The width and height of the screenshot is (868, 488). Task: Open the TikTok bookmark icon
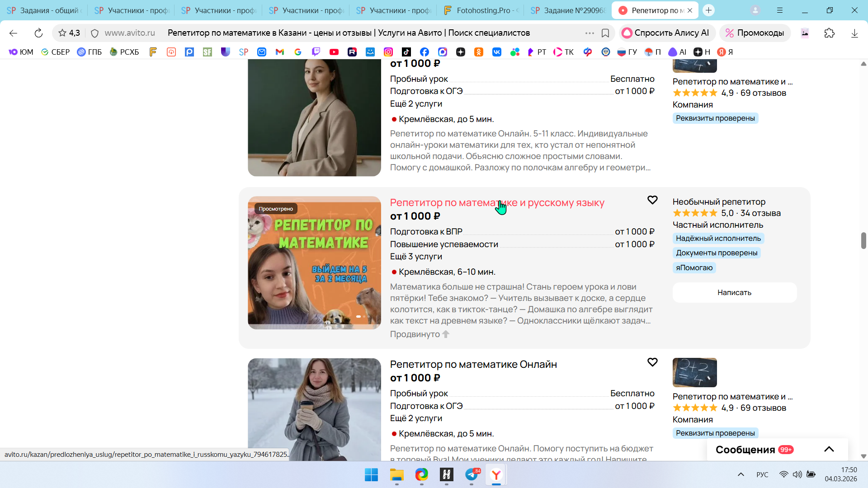(406, 52)
